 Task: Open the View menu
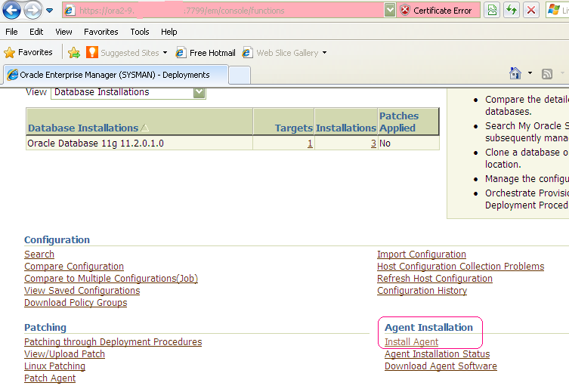63,32
